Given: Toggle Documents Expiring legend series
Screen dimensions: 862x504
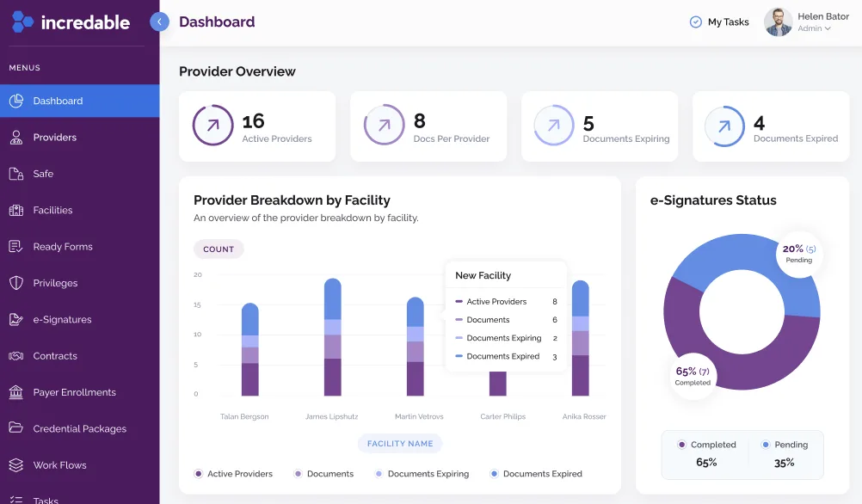Looking at the screenshot, I should (x=422, y=474).
